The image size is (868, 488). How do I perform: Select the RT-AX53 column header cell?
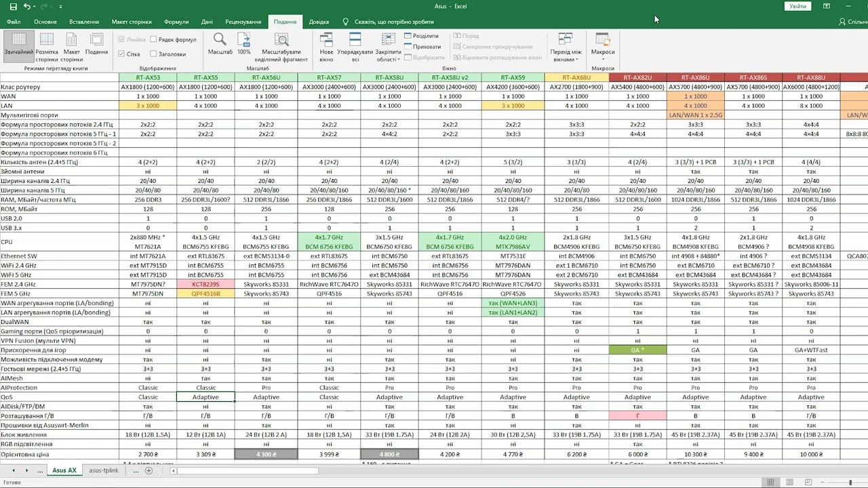(148, 77)
